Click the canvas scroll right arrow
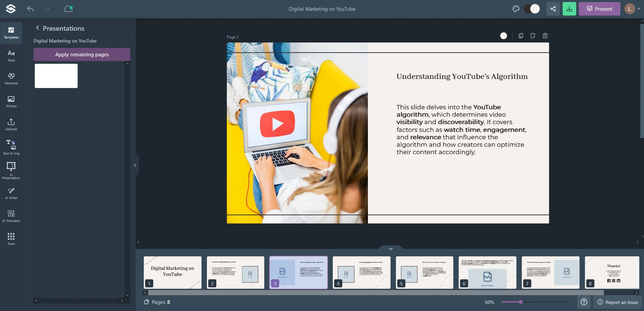The width and height of the screenshot is (644, 311). (637, 242)
